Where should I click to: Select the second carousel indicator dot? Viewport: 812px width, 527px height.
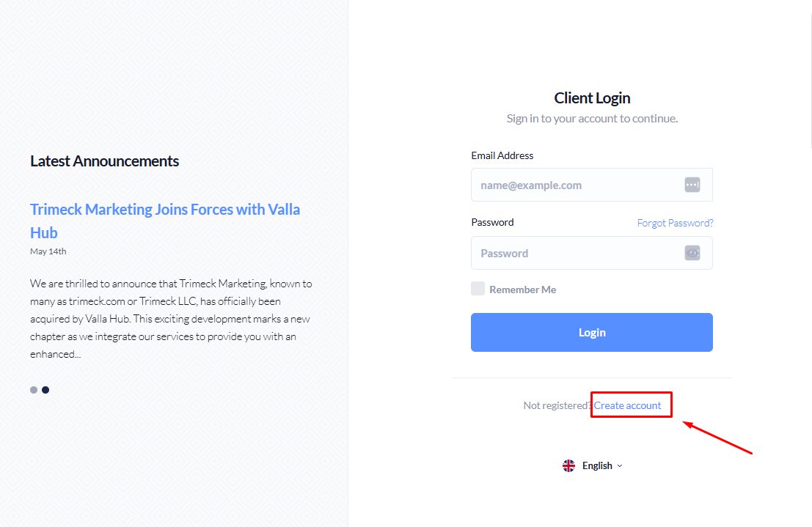tap(45, 389)
